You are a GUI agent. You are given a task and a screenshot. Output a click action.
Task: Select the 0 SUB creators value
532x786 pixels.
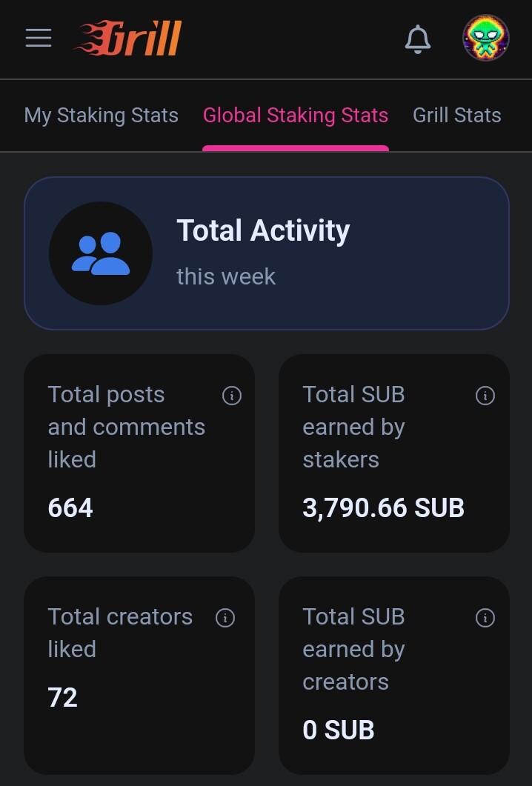click(339, 730)
